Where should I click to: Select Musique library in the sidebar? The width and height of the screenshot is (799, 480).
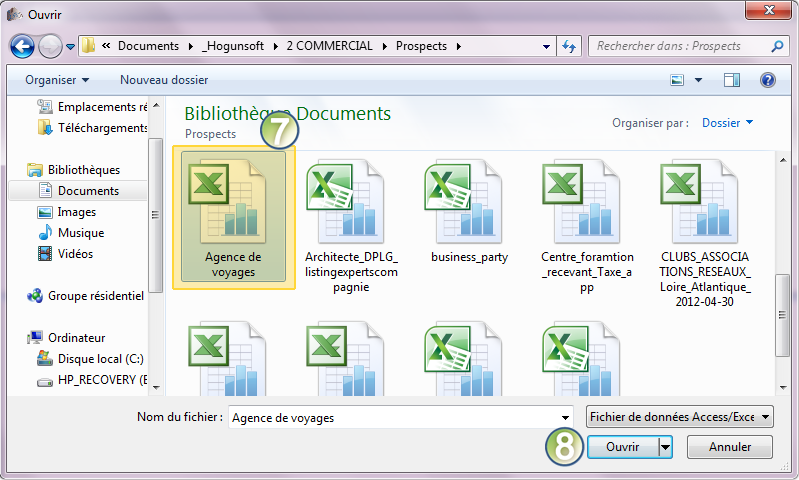pos(71,232)
